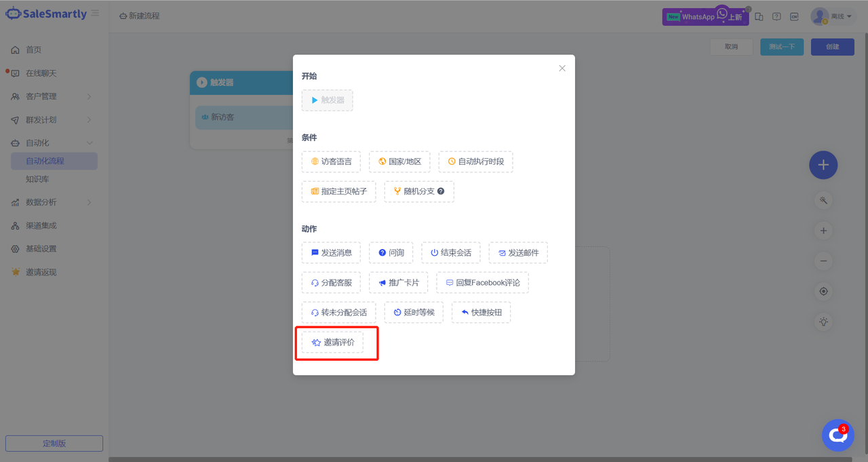Select 回复Facebook评论 action

tap(482, 283)
